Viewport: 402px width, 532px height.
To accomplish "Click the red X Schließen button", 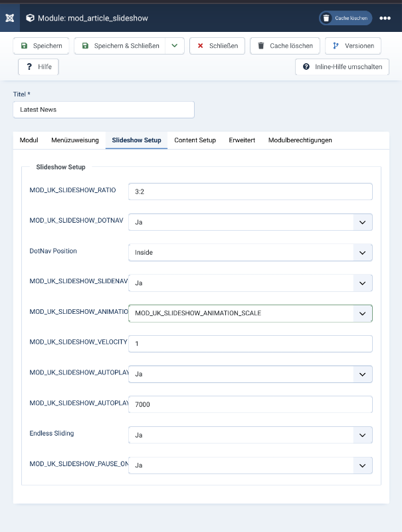I will pyautogui.click(x=217, y=46).
